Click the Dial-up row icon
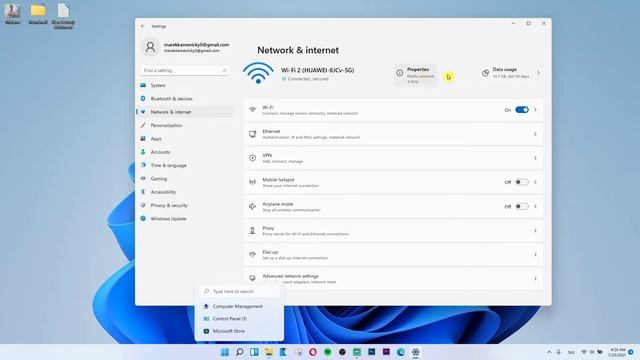 tap(253, 255)
